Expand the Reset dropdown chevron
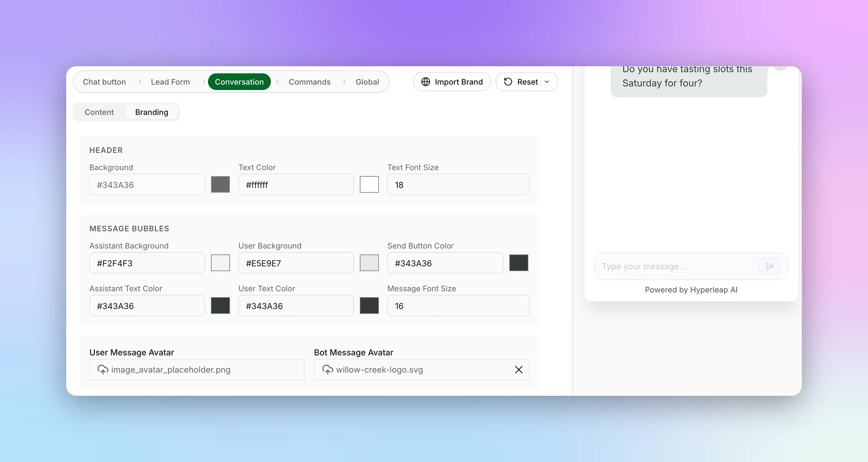Screen dimensions: 868x462 [547, 82]
